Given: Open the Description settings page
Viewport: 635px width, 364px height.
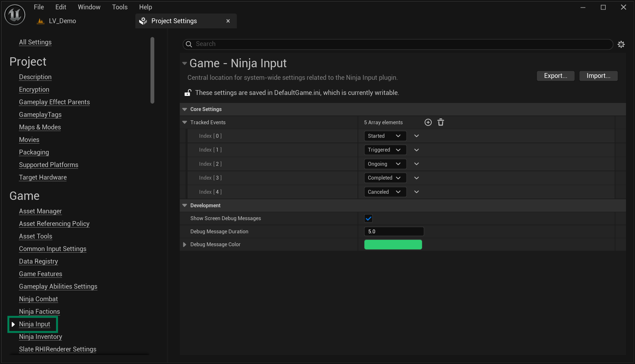Looking at the screenshot, I should tap(35, 77).
